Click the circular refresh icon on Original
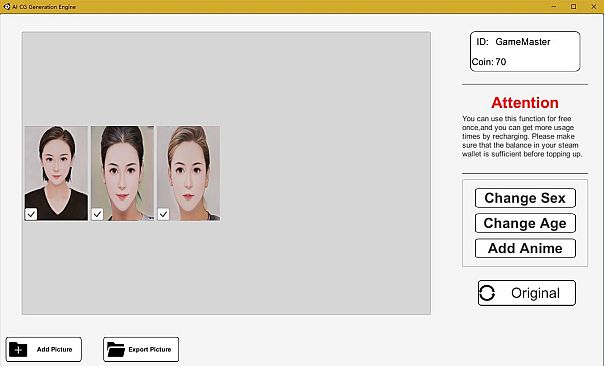 (487, 293)
